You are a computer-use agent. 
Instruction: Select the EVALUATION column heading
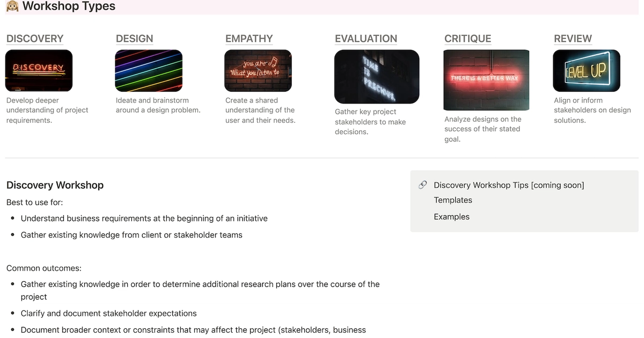(x=365, y=38)
